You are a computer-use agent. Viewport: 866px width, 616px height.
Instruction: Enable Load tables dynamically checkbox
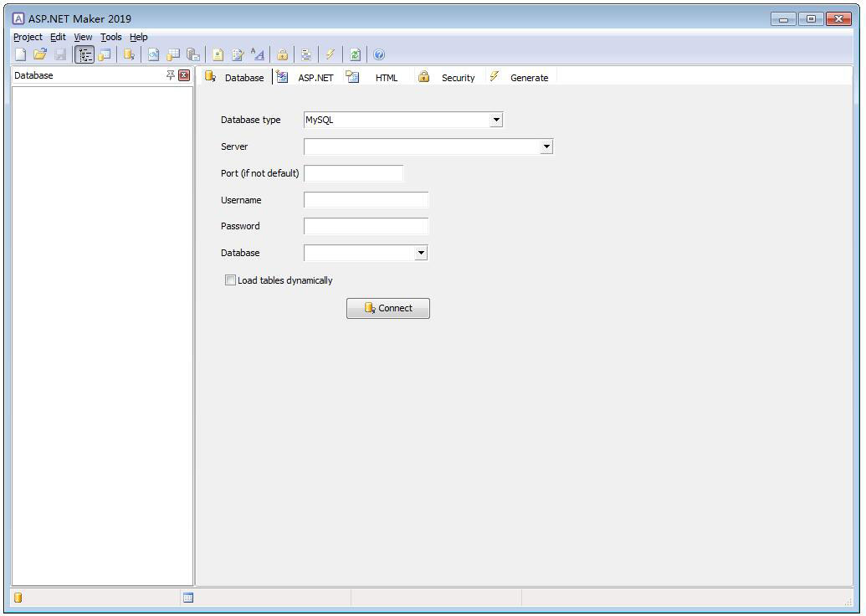[230, 280]
